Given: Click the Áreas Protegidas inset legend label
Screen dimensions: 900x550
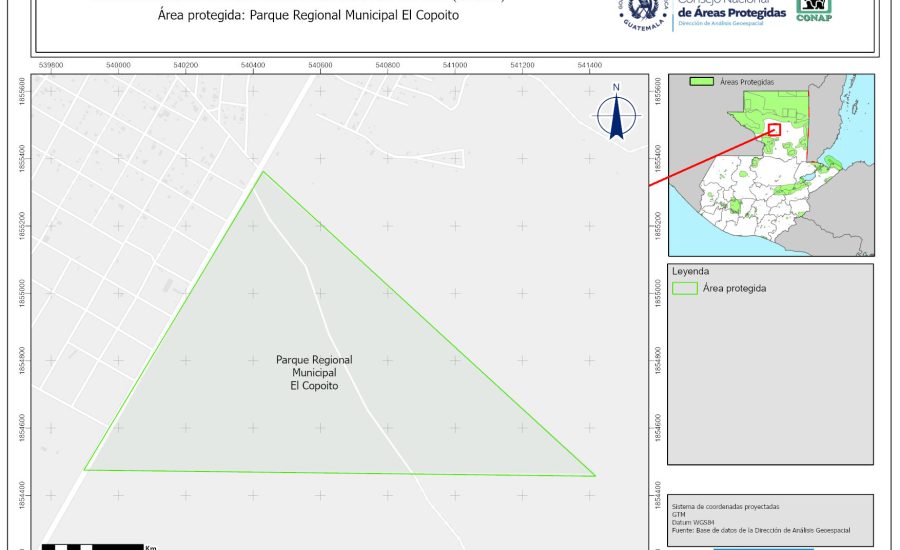Looking at the screenshot, I should 748,81.
